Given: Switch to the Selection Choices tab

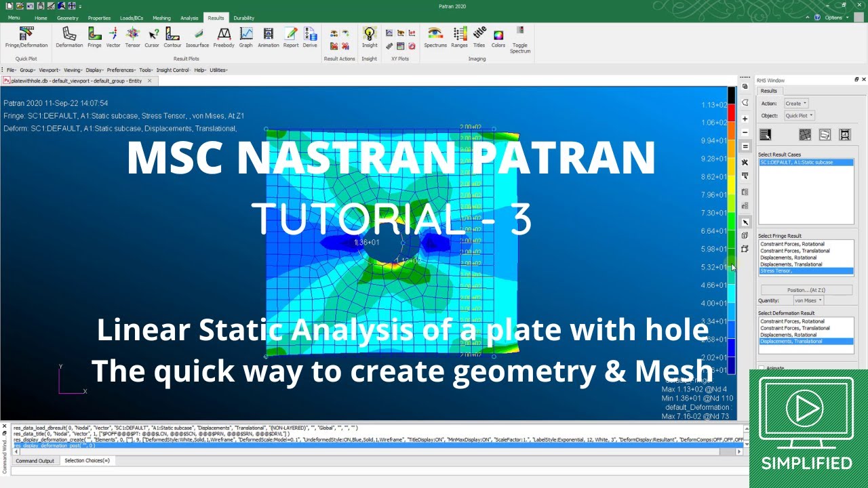Looking at the screenshot, I should tap(87, 461).
